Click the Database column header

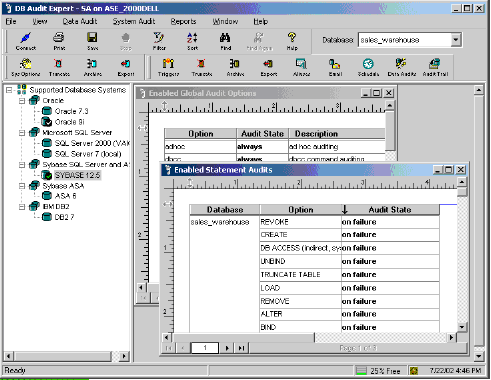tap(225, 210)
